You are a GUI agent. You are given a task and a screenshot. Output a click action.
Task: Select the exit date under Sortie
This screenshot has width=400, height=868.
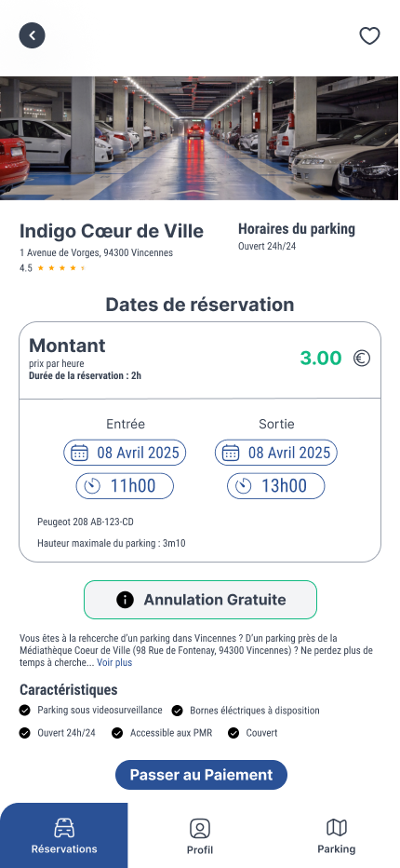coord(276,453)
